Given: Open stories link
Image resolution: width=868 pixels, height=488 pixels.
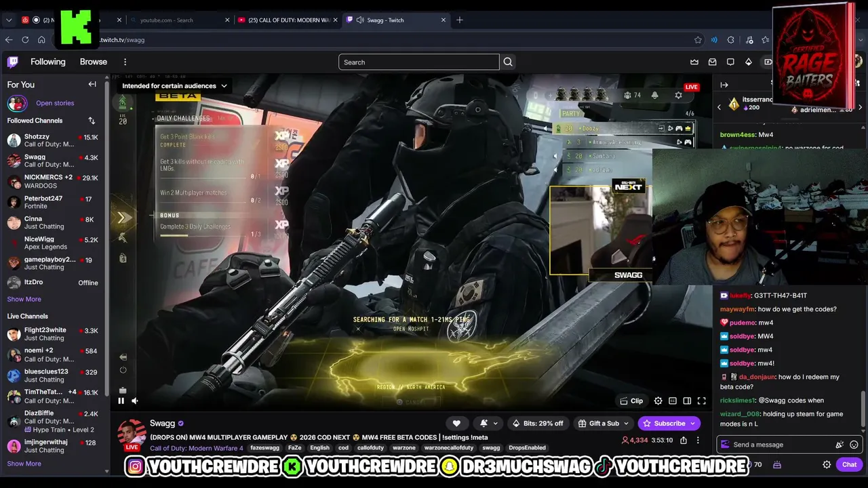Looking at the screenshot, I should [55, 103].
